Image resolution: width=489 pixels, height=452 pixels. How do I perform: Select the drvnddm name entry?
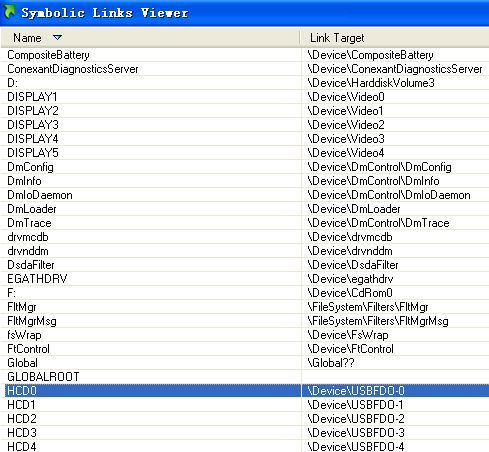tap(28, 251)
